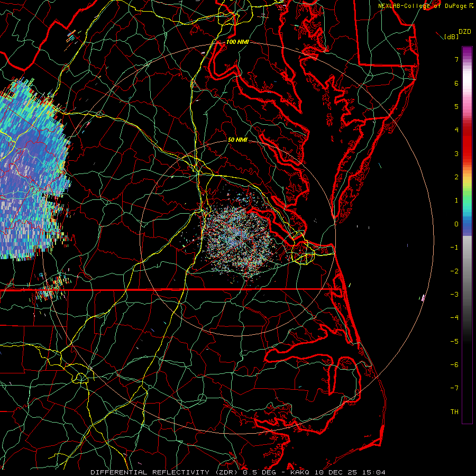Click the 3 value on the dB scale
Viewport: 476px width, 476px height.
(456, 153)
